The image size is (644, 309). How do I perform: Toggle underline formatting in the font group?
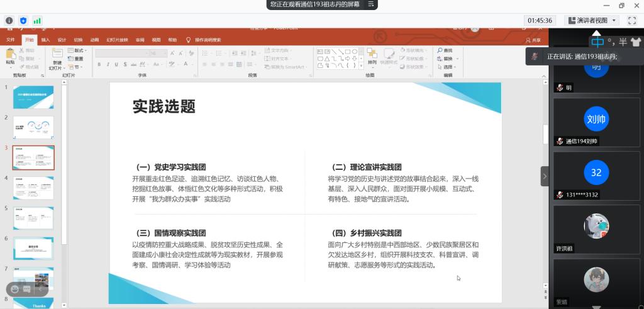116,64
